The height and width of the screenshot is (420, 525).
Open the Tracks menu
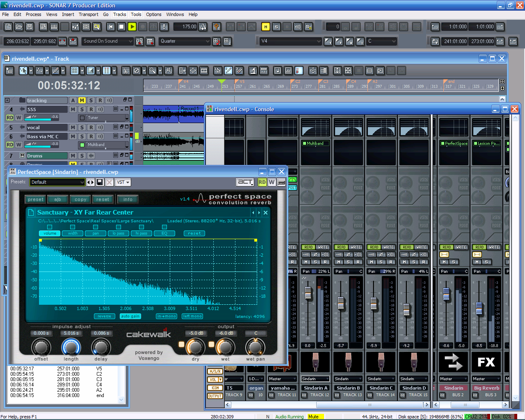tap(120, 14)
